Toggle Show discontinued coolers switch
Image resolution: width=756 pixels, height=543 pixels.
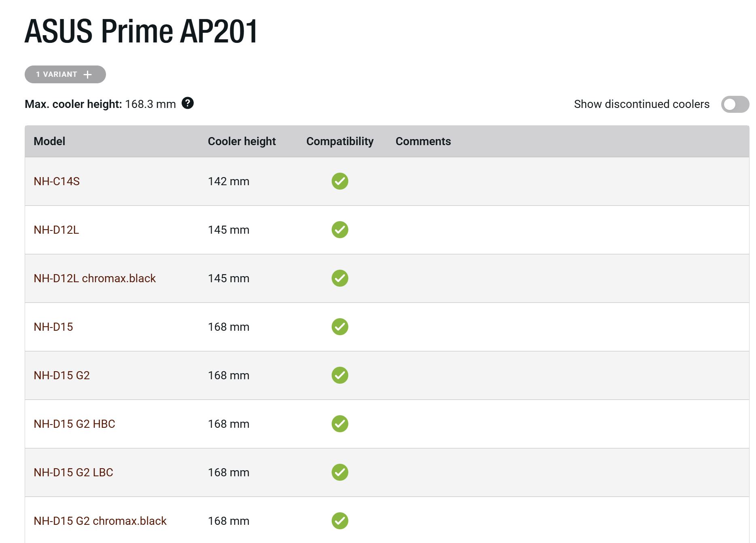[x=735, y=104]
